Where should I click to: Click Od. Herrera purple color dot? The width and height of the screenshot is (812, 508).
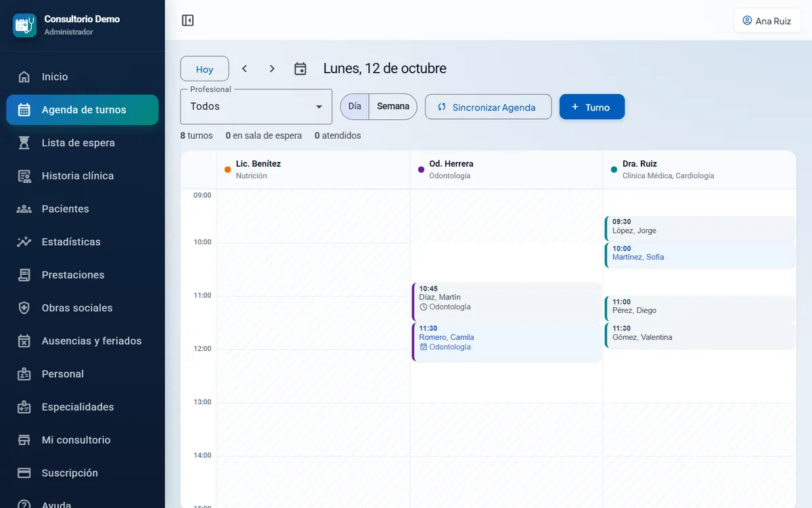(x=421, y=169)
